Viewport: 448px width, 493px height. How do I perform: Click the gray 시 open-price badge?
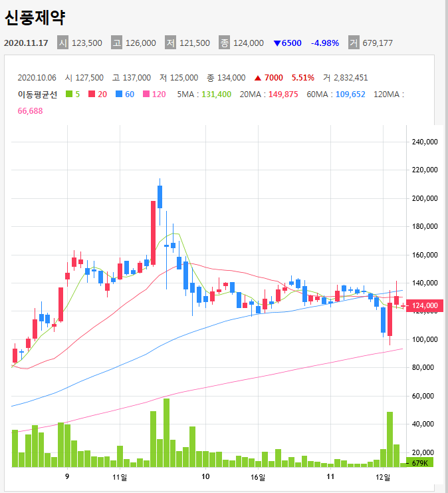pos(63,43)
